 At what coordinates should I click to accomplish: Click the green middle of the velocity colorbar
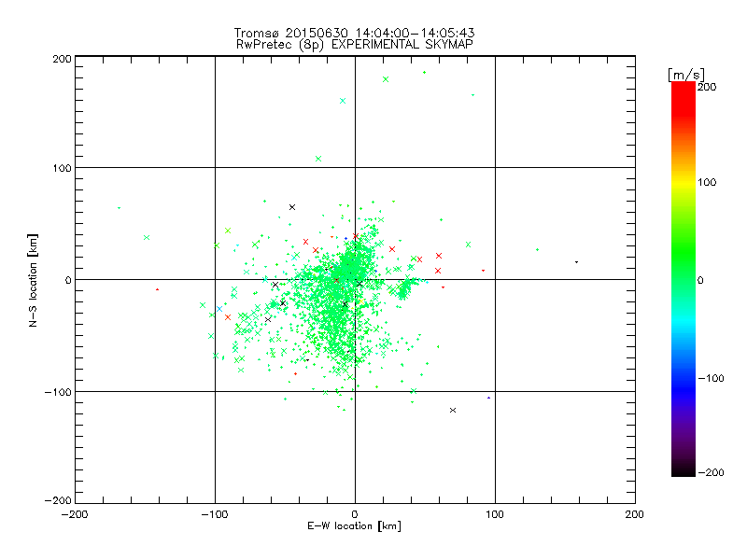[x=684, y=267]
